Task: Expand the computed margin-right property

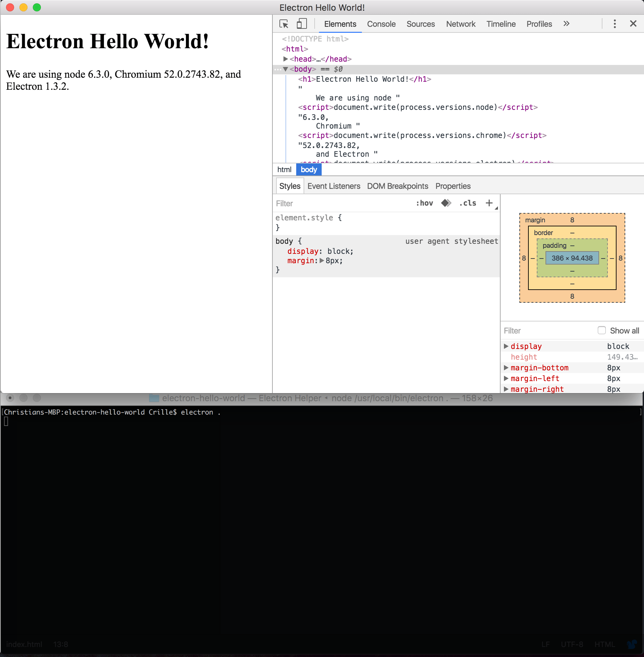Action: click(x=506, y=389)
